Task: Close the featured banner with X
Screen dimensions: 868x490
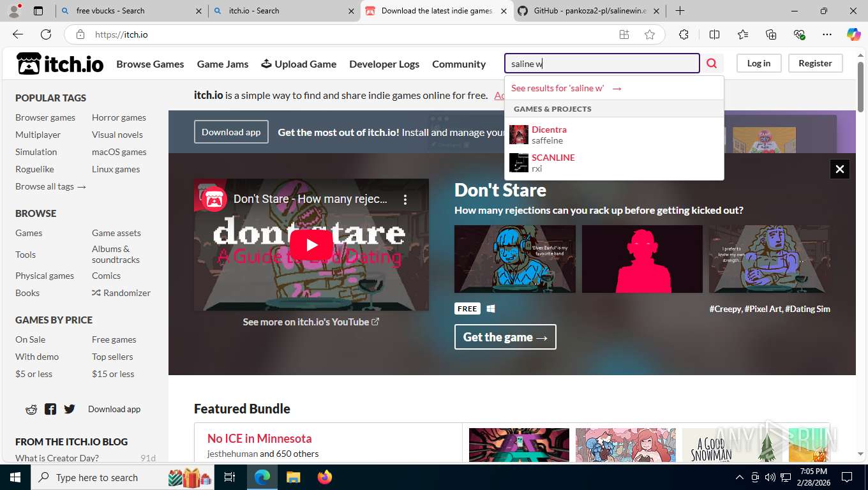Action: [x=840, y=169]
